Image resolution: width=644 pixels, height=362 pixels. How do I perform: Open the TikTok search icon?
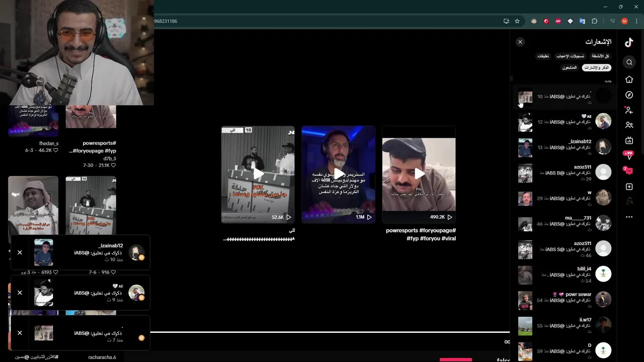coord(629,62)
